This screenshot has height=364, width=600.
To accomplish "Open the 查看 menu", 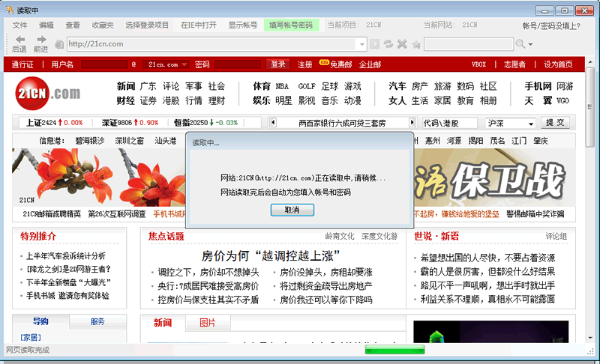I will click(73, 25).
